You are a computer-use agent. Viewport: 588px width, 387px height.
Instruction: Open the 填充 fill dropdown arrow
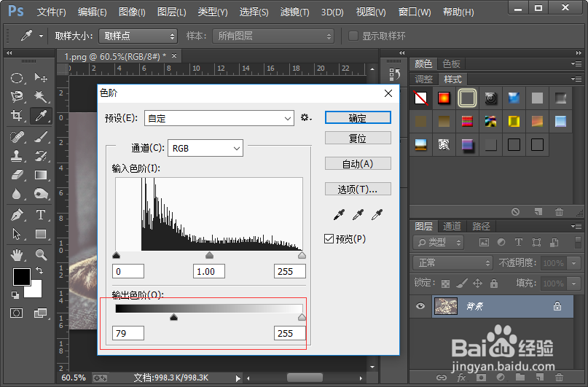point(573,283)
